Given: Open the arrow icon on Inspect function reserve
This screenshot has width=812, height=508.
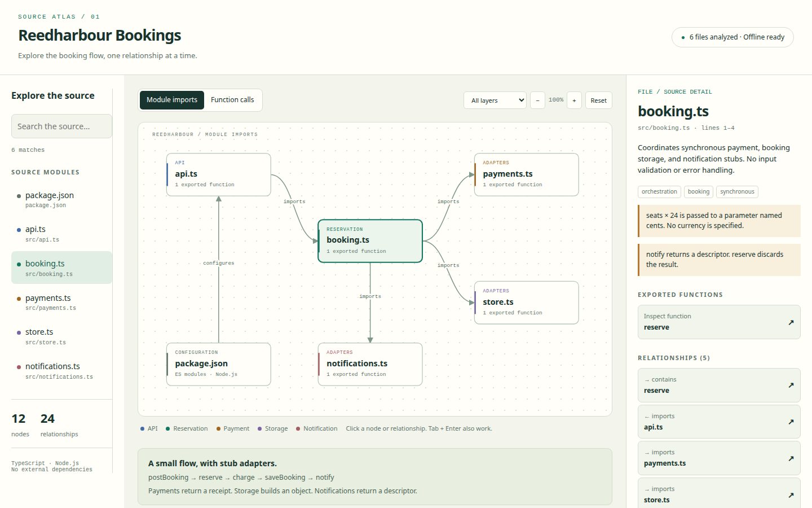Looking at the screenshot, I should [x=791, y=322].
